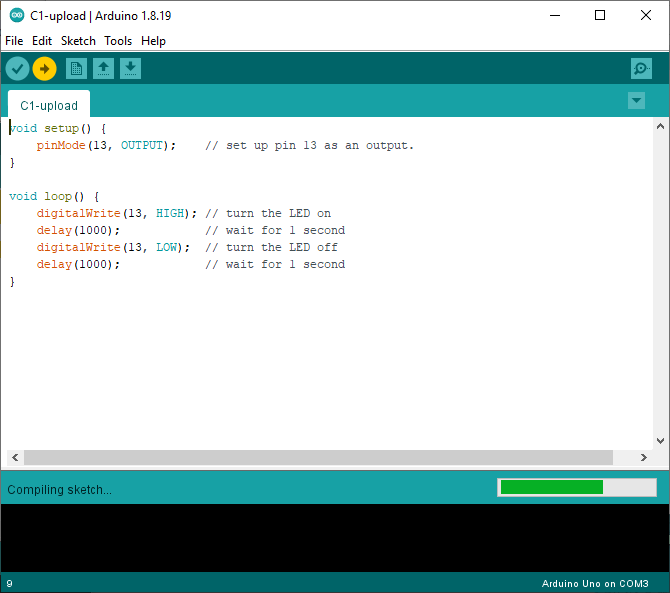
Task: Click on pinMode(13, OUTPUT); code
Action: [x=106, y=145]
